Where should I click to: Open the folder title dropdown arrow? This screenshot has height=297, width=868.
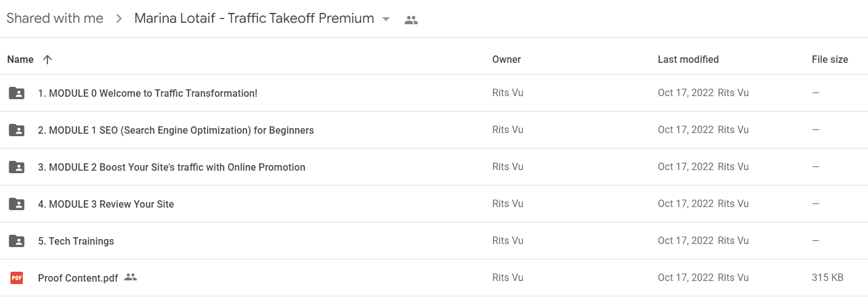[386, 19]
